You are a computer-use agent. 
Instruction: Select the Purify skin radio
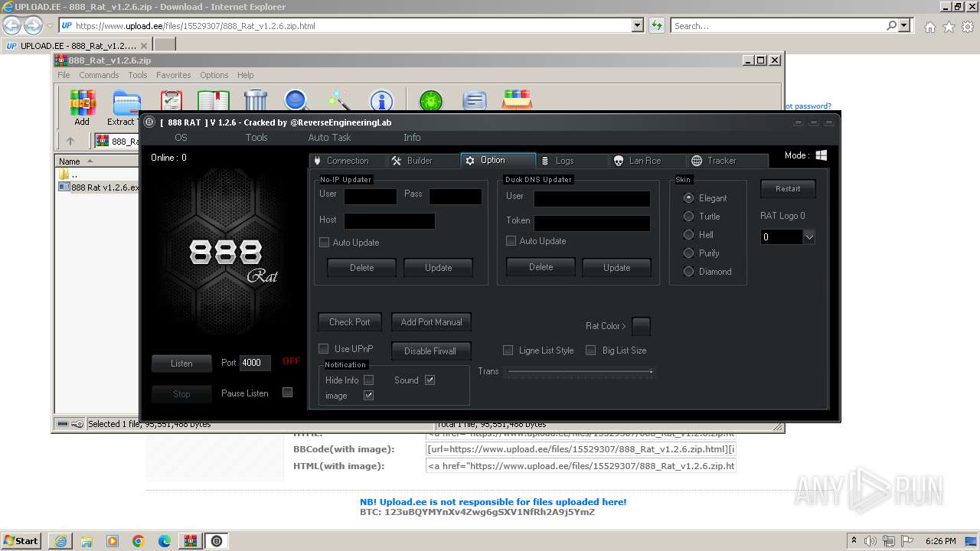click(689, 253)
